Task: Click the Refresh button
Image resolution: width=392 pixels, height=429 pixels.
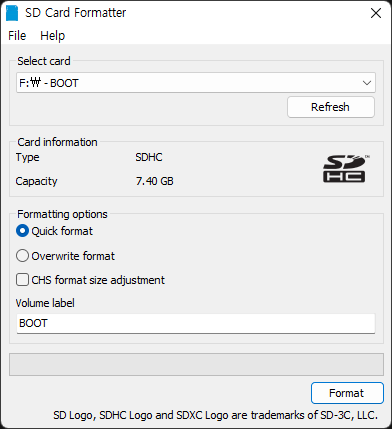Action: [x=330, y=107]
